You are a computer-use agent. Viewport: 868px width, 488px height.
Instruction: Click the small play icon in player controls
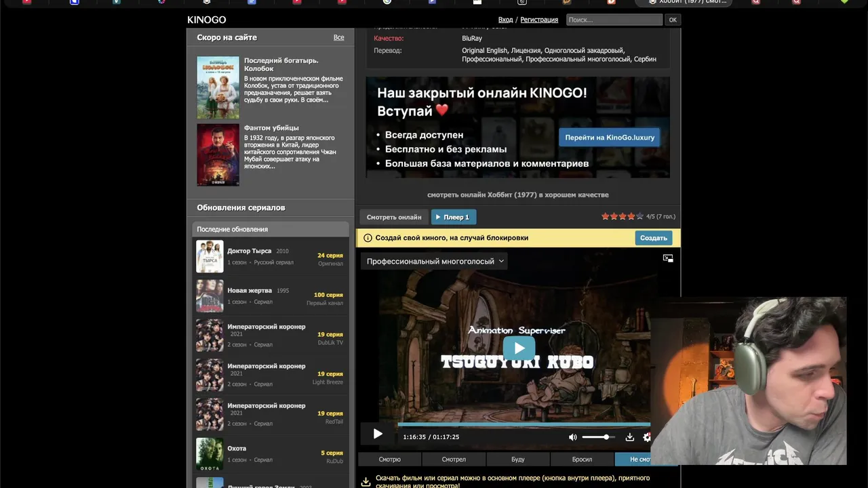coord(378,434)
